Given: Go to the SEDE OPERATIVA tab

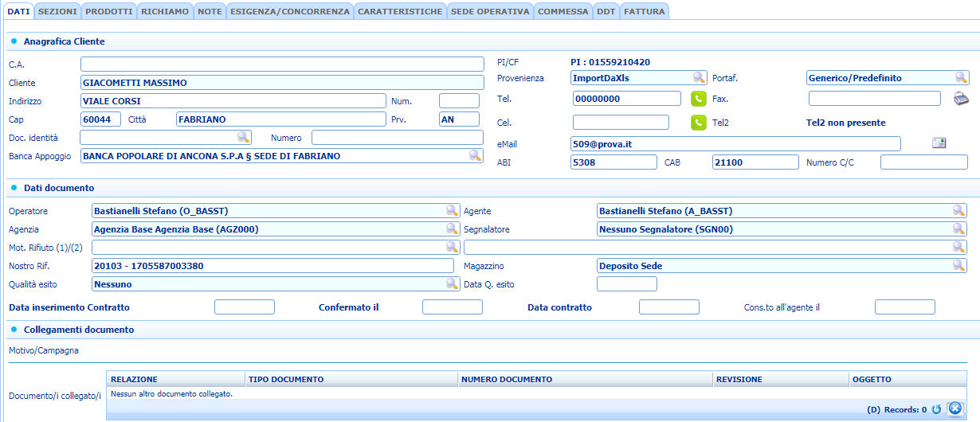Looking at the screenshot, I should (489, 11).
